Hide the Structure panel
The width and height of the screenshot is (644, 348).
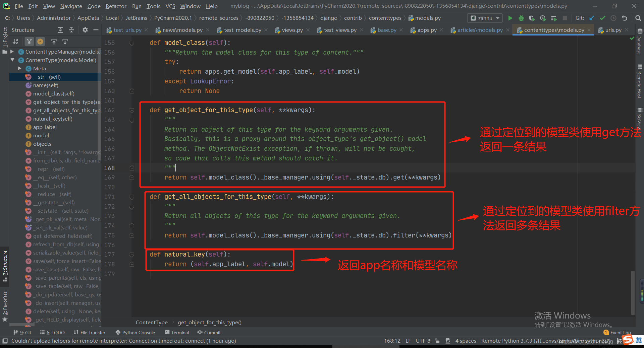(x=96, y=30)
